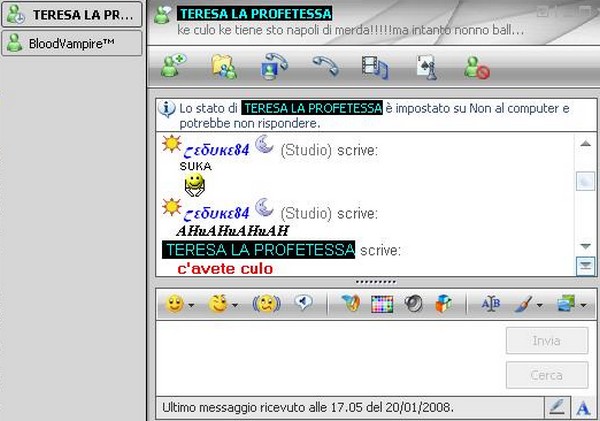Open the media sharing film and music icon
Viewport: 600px width, 421px height.
(x=375, y=67)
